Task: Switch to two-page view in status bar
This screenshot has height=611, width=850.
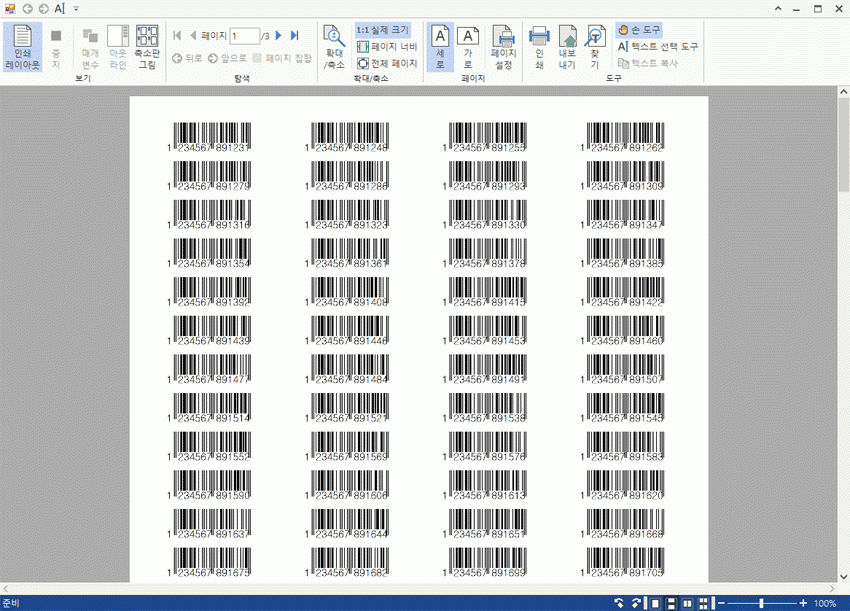Action: pos(687,603)
